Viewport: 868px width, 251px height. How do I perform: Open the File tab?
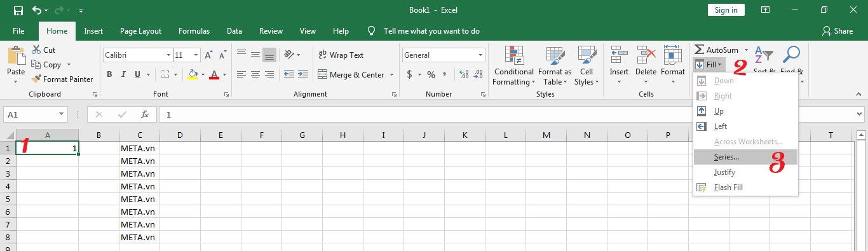point(18,31)
